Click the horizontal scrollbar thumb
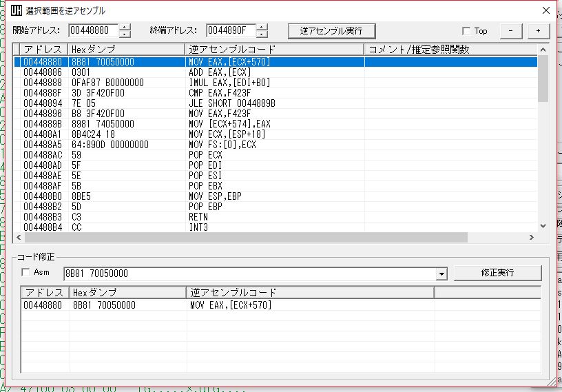This screenshot has height=392, width=562. tap(246, 238)
